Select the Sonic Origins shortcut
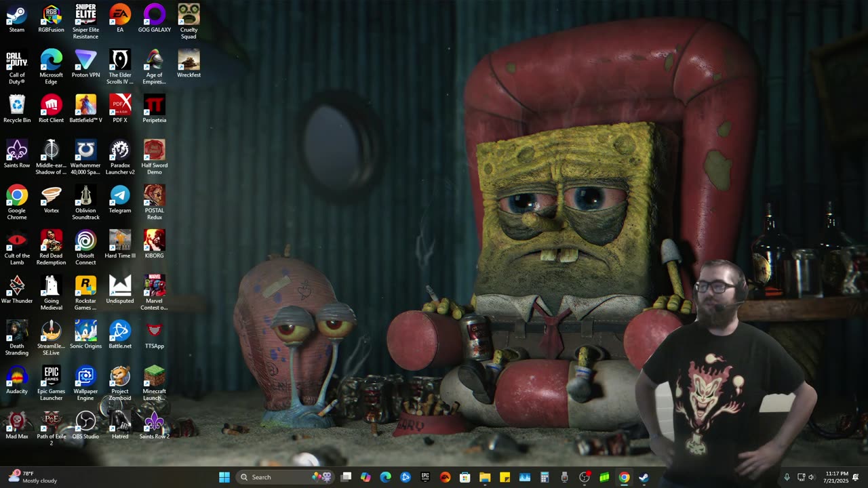 (x=85, y=335)
